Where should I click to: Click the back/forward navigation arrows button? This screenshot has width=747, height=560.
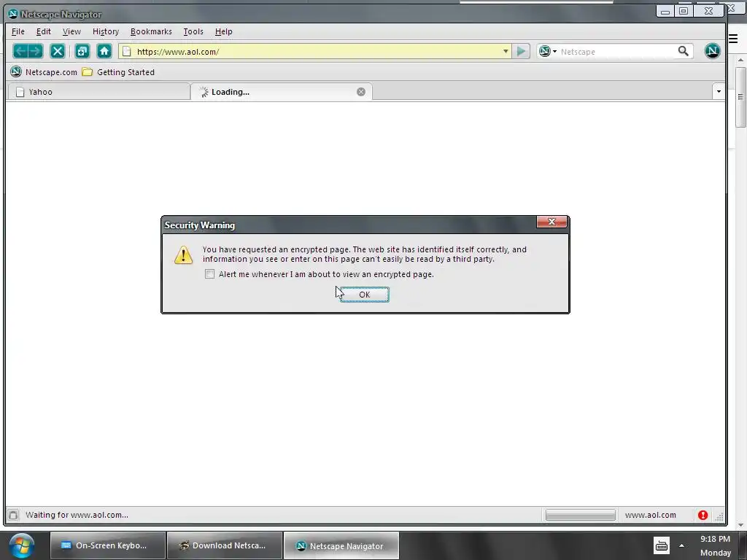click(28, 51)
